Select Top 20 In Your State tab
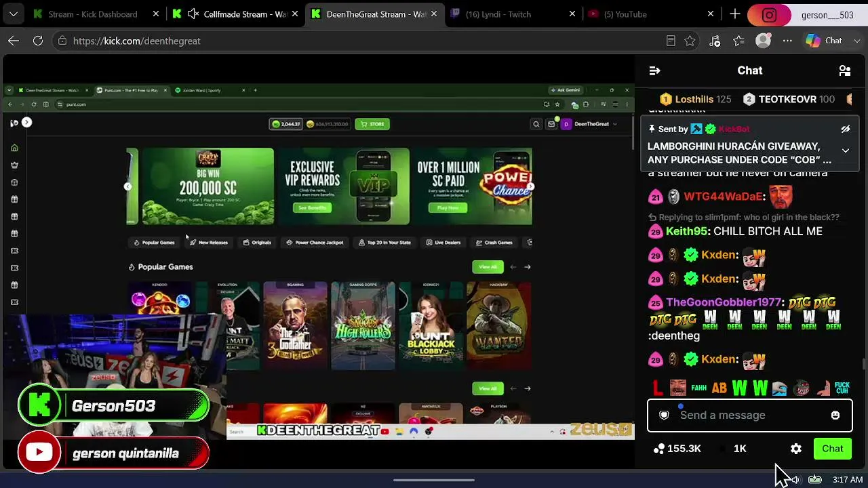Screen dimensions: 868x488 pyautogui.click(x=384, y=243)
